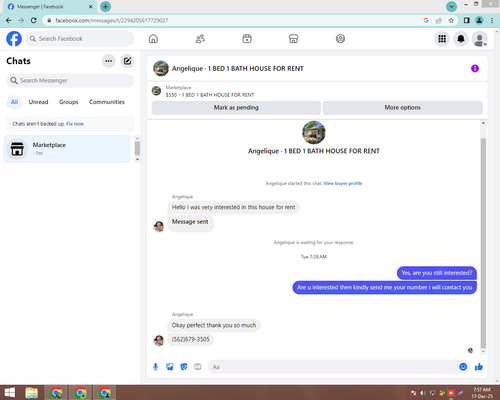Open Chrome profile avatar
Screen dimensions: 500x400
(x=479, y=20)
